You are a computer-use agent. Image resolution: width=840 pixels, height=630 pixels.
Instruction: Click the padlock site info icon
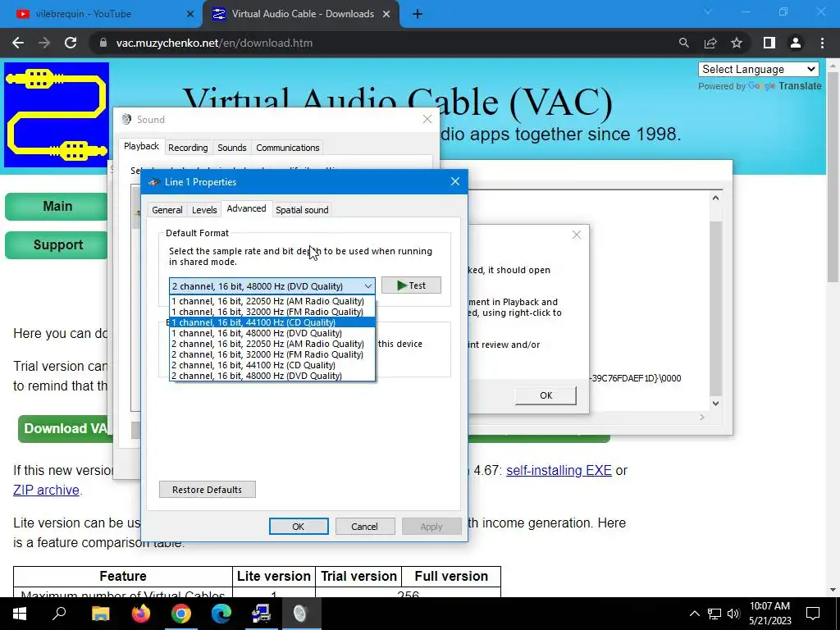coord(103,43)
